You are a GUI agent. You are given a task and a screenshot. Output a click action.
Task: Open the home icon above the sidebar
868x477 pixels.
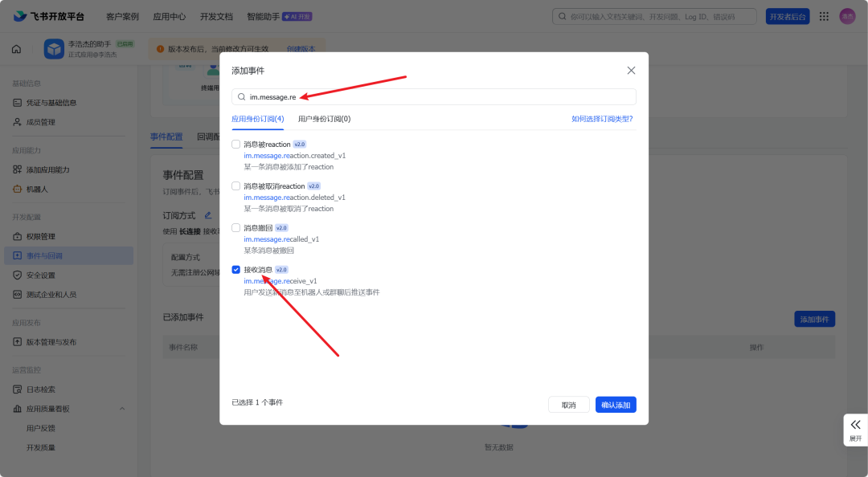16,49
